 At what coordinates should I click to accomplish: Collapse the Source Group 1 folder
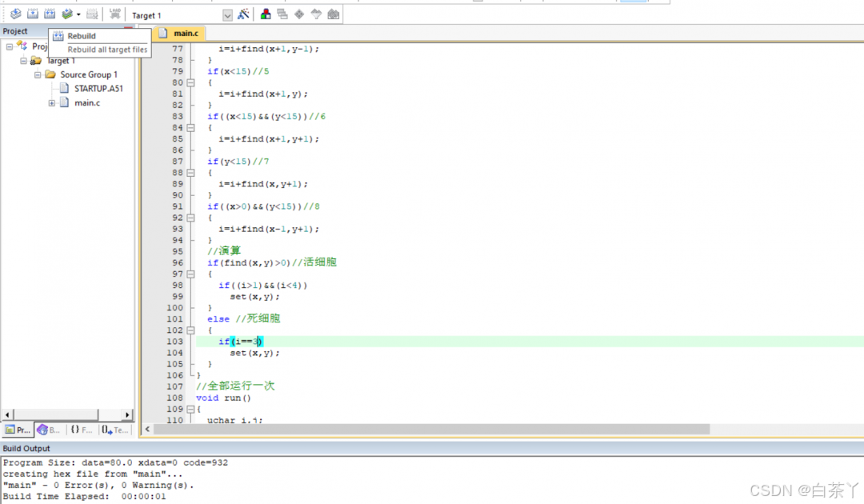[38, 74]
